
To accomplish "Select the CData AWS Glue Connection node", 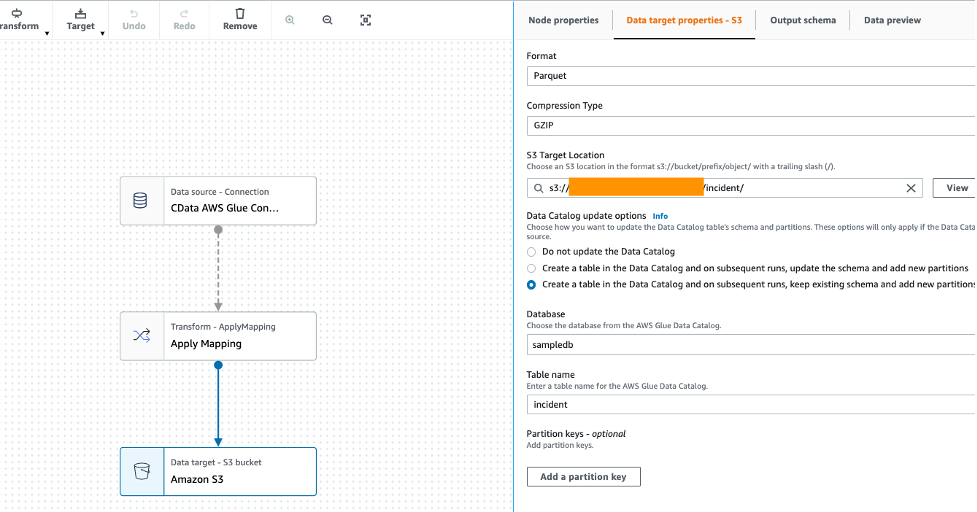I will (218, 201).
